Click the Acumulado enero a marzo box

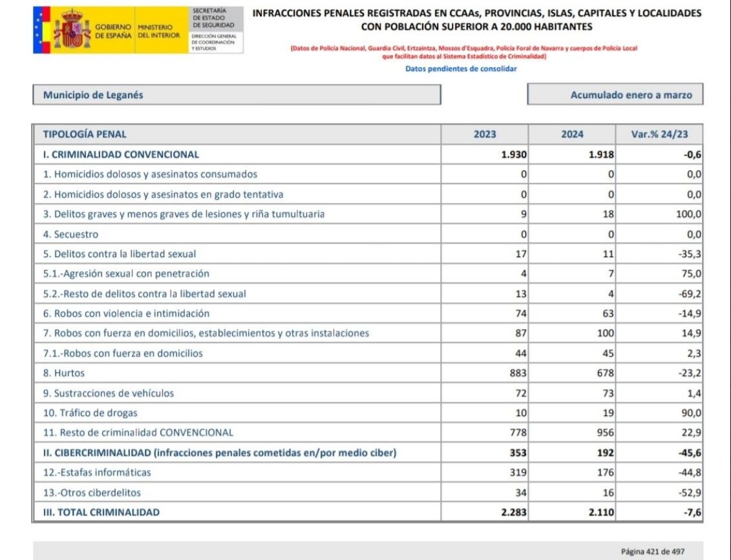615,95
